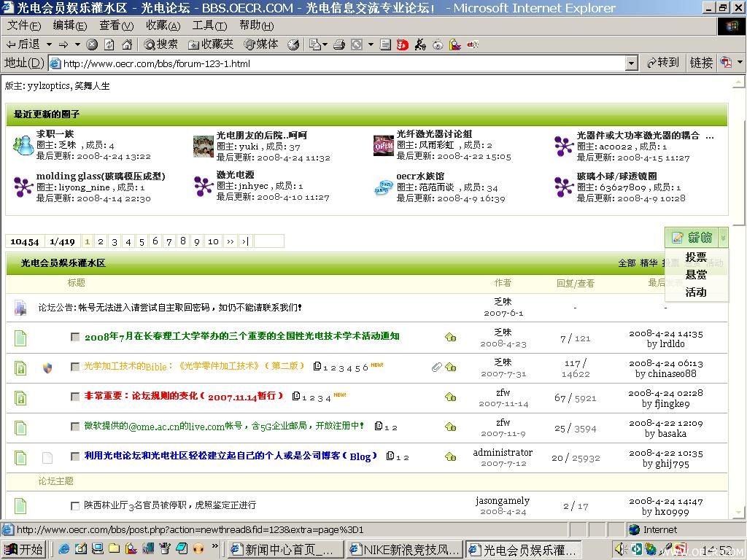Tick checkbox for 陕西林业厅3名官员被停职 thread

click(x=75, y=505)
